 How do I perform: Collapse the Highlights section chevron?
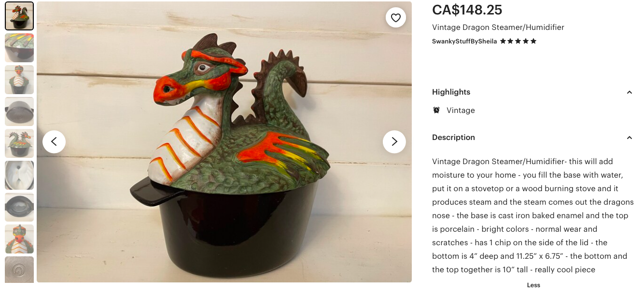629,92
